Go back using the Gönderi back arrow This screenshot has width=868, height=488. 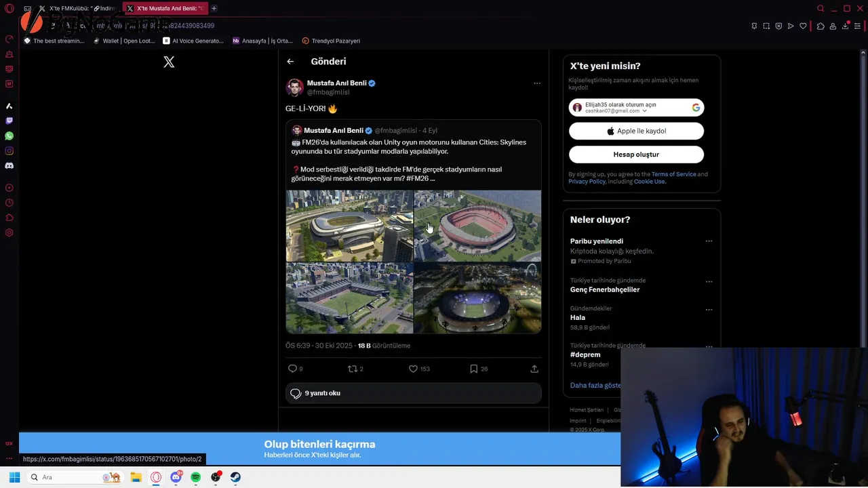(290, 62)
